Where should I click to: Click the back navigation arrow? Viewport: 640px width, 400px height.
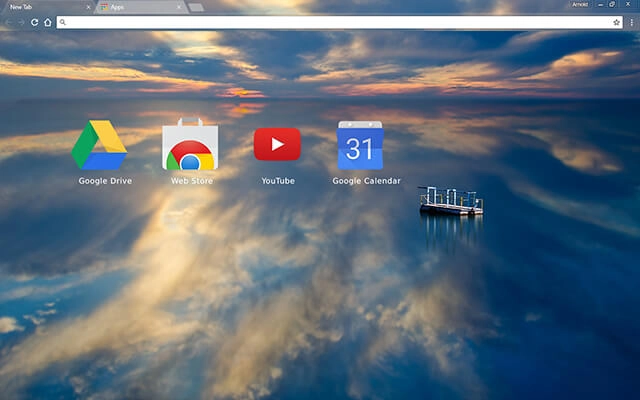click(x=9, y=22)
